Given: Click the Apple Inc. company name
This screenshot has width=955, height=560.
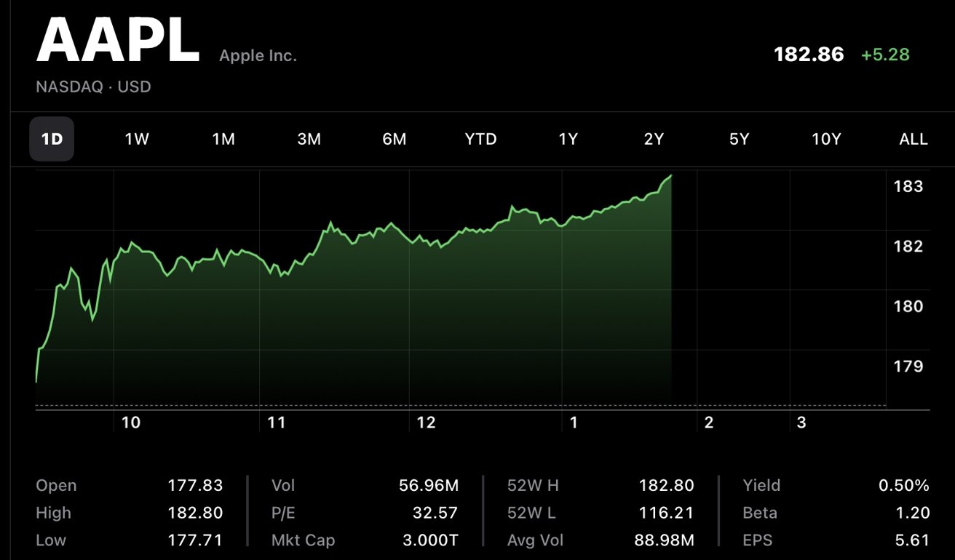Looking at the screenshot, I should pos(258,56).
